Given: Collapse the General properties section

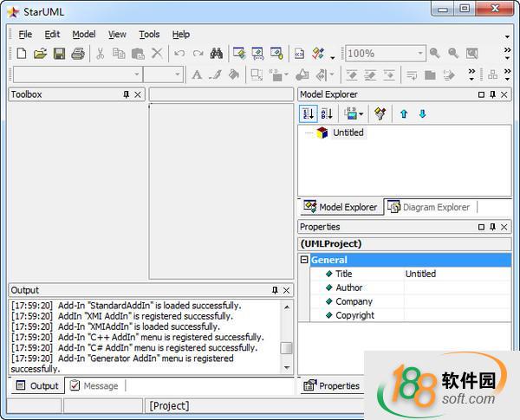Looking at the screenshot, I should point(304,259).
